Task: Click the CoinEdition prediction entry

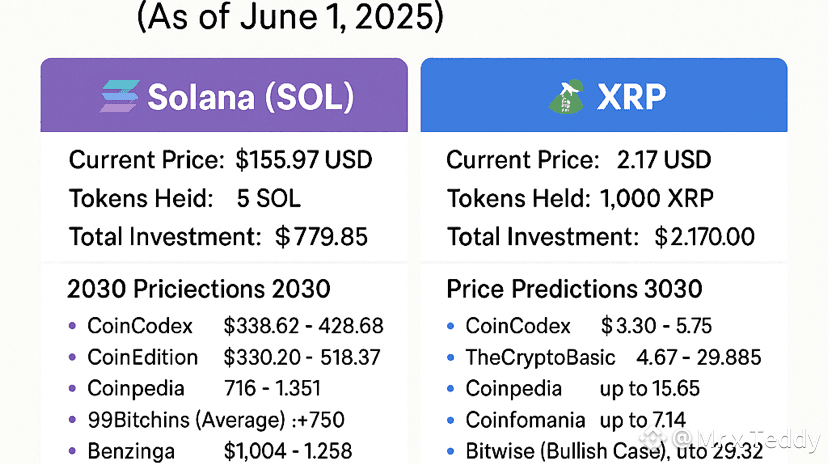Action: tap(235, 357)
